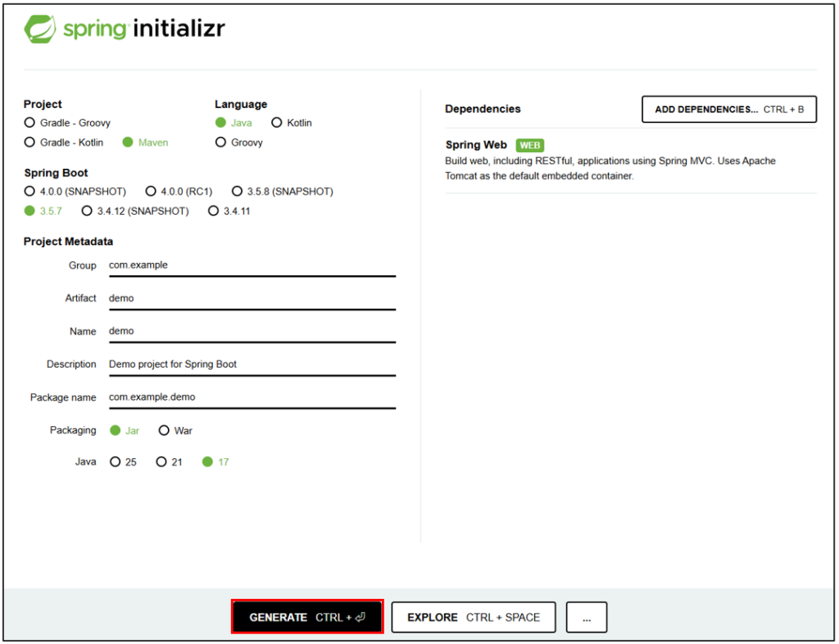
Task: Select Spring Boot 4.0.0 (SNAPSHOT) version
Action: [30, 192]
